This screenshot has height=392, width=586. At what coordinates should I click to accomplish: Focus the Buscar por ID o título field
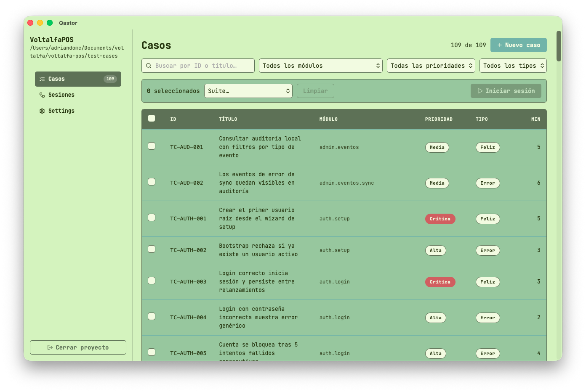pos(198,66)
